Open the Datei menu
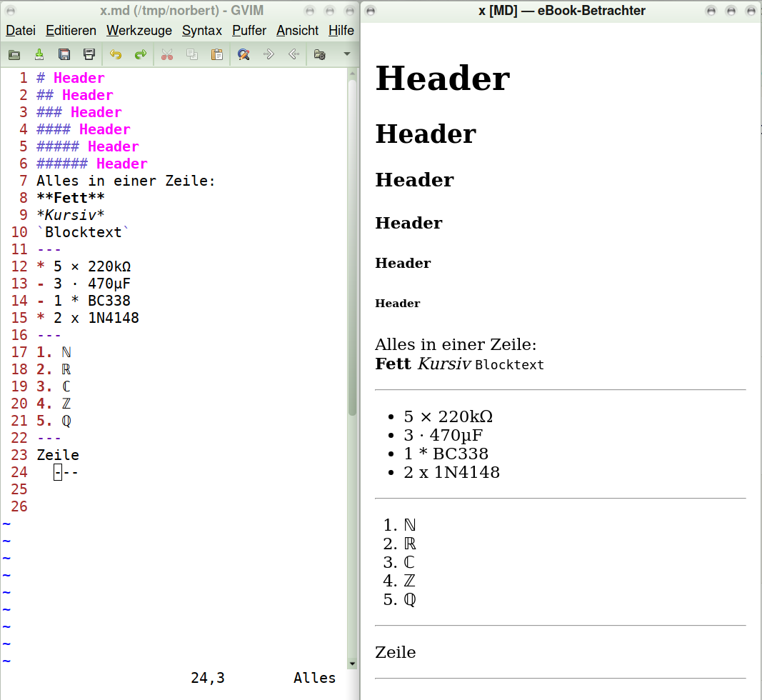 coord(21,31)
